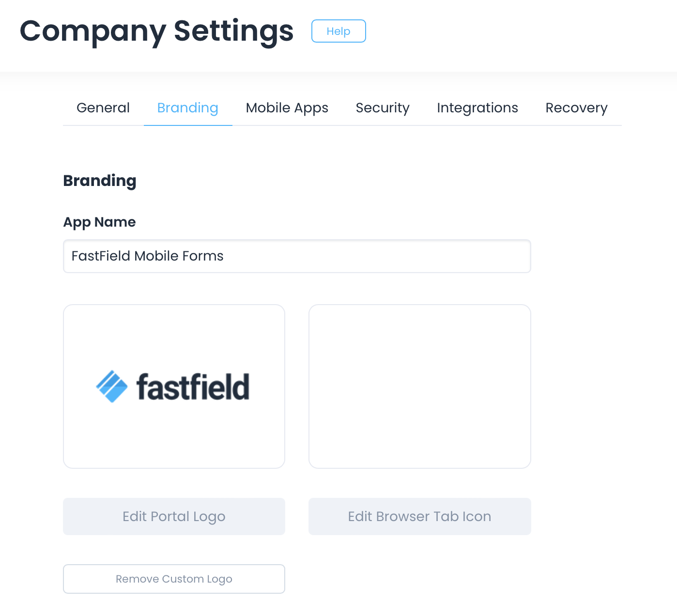Switch to the General tab

point(103,108)
